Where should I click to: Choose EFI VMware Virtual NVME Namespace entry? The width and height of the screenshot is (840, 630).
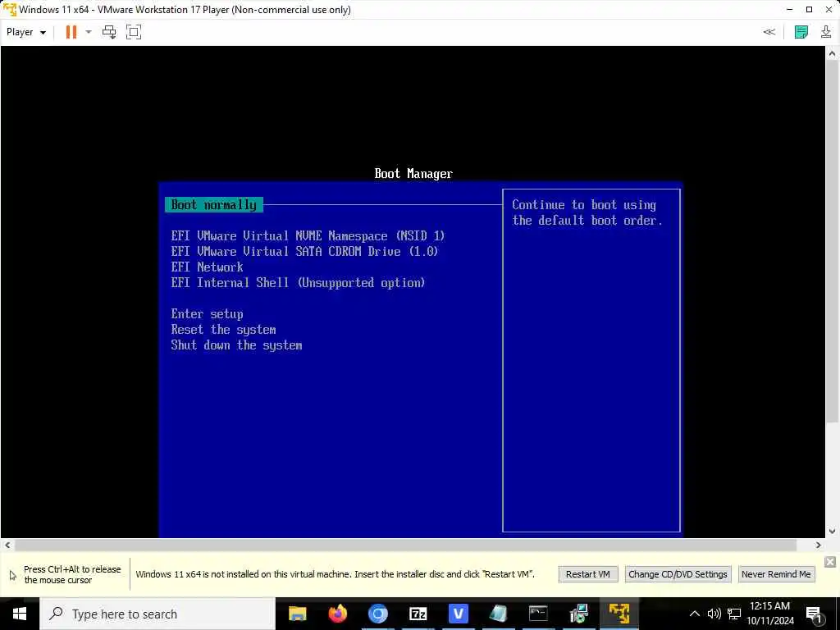[308, 235]
